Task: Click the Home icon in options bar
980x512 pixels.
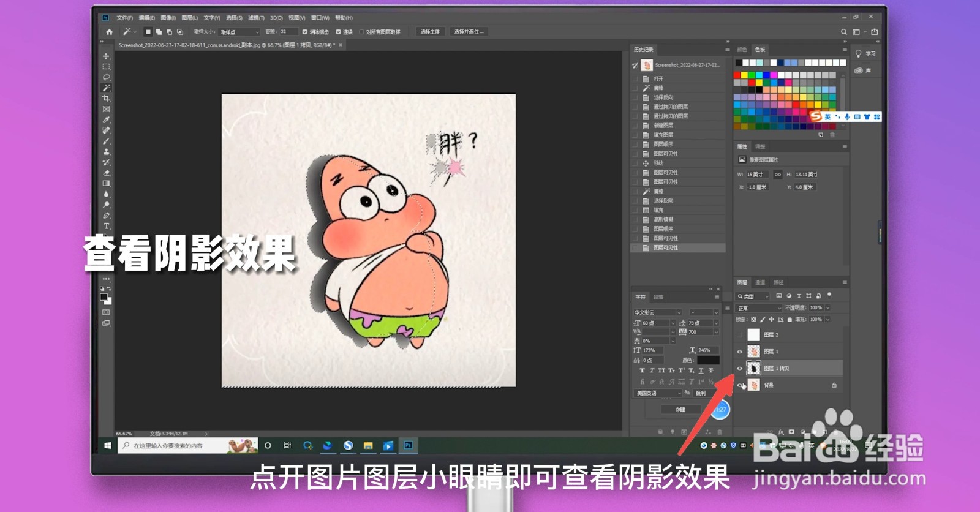Action: pyautogui.click(x=109, y=32)
